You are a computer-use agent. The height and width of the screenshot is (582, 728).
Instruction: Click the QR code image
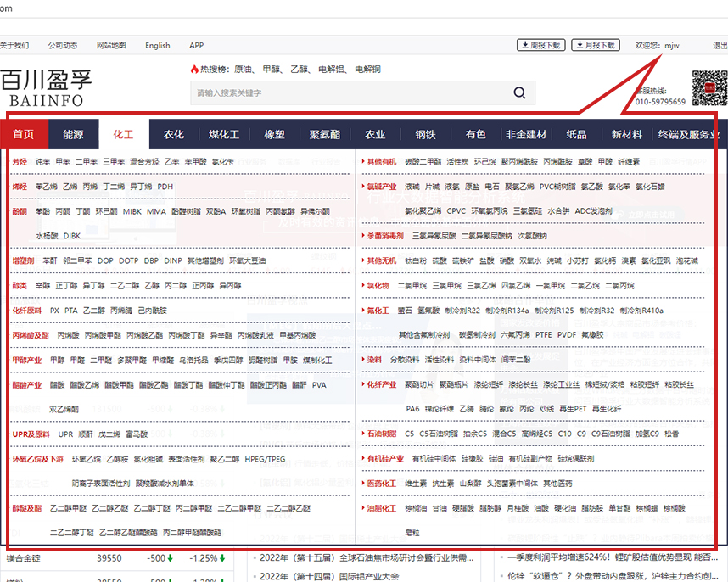(x=709, y=87)
